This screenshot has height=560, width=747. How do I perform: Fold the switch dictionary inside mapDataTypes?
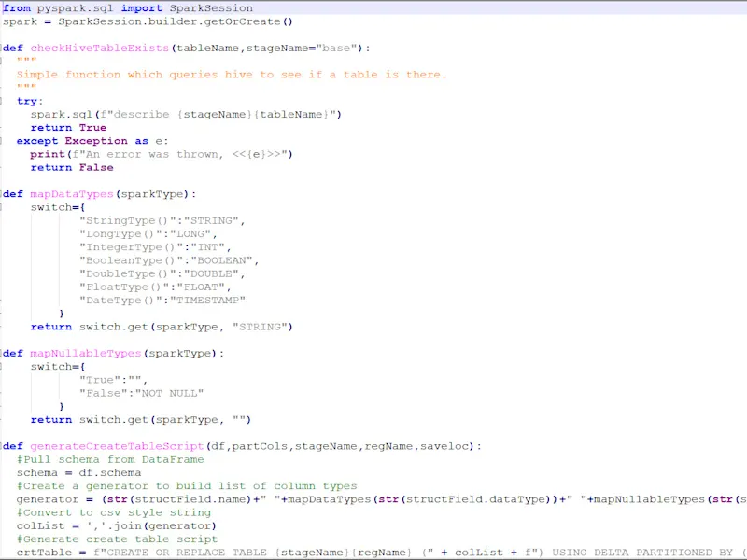tap(2, 207)
